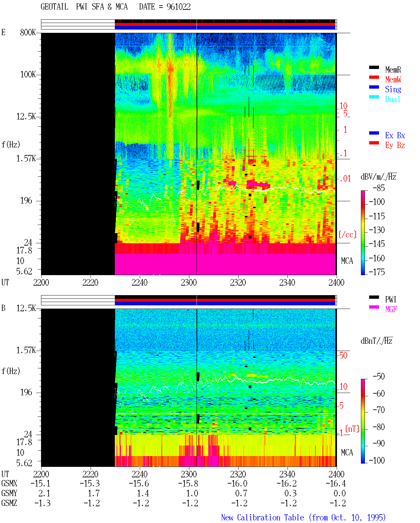
Task: Click the red Ey Bz legend swatch
Action: coord(374,143)
